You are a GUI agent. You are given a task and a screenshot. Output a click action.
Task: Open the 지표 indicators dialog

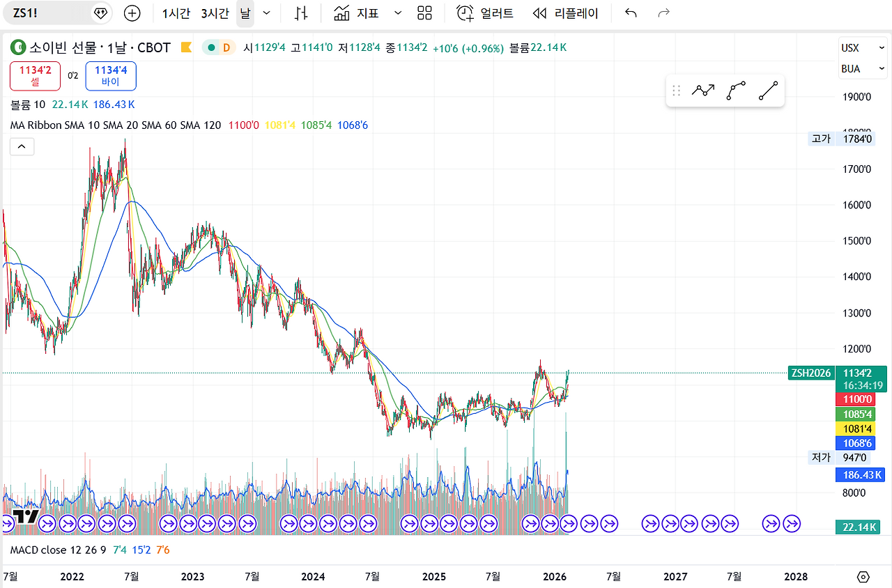[356, 13]
